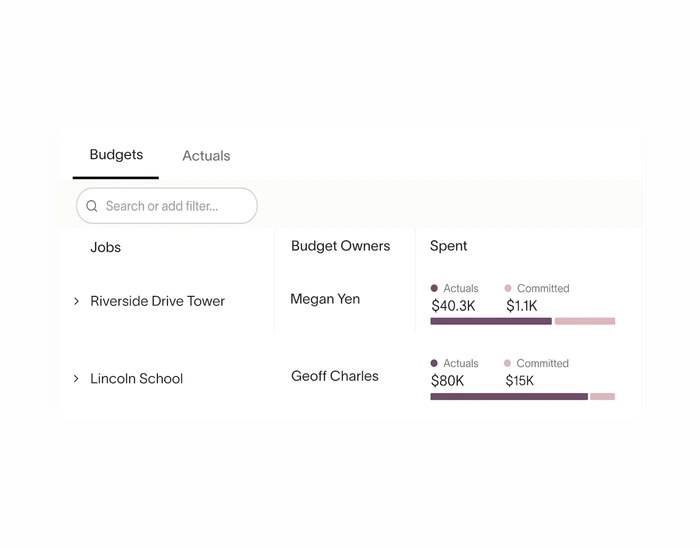This screenshot has height=550, width=700.
Task: Open the Lincoln School job
Action: click(x=137, y=379)
